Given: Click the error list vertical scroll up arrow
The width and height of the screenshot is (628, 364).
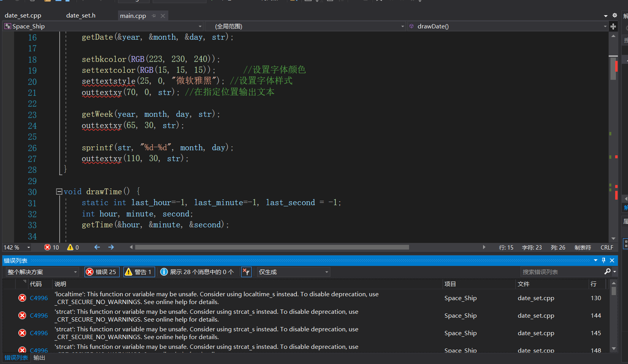Looking at the screenshot, I should [614, 283].
